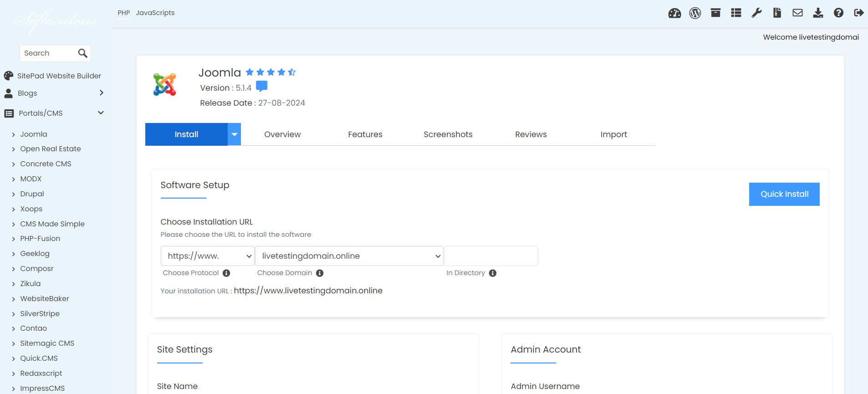The height and width of the screenshot is (394, 868).
Task: Select Zikula in sidebar
Action: 31,283
